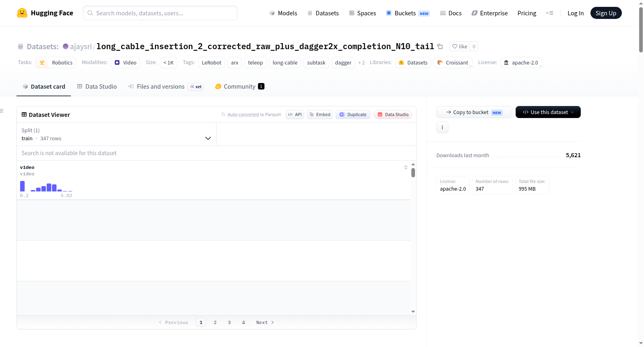Expand the Split train dropdown

tap(116, 134)
